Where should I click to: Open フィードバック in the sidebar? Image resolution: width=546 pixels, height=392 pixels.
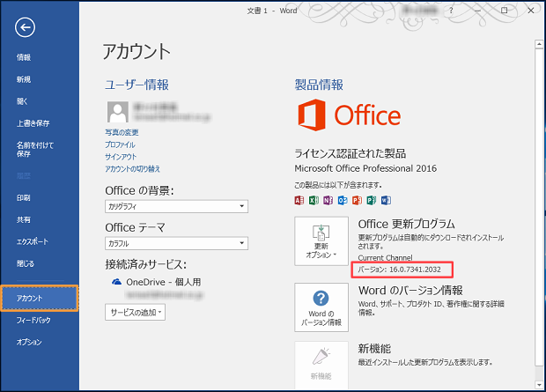coord(33,321)
